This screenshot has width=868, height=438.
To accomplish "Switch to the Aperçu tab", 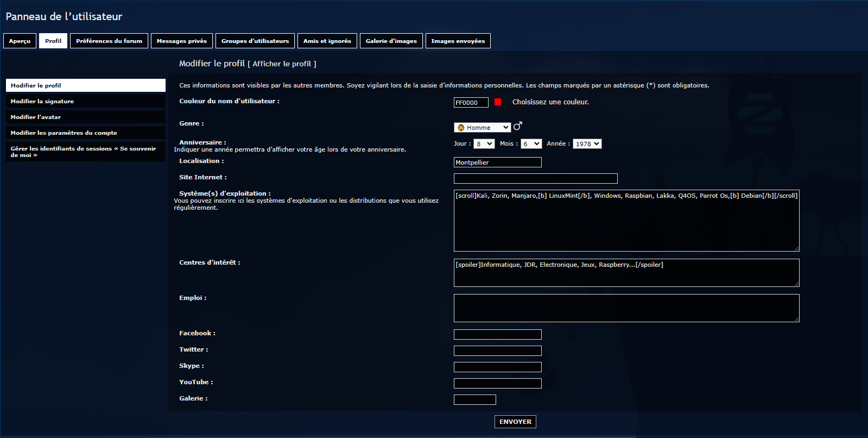I will pos(20,41).
